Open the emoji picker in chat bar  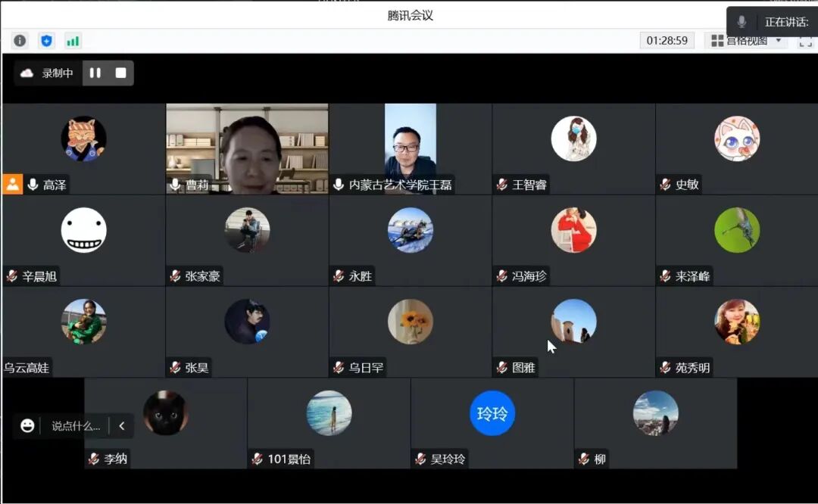[x=28, y=425]
